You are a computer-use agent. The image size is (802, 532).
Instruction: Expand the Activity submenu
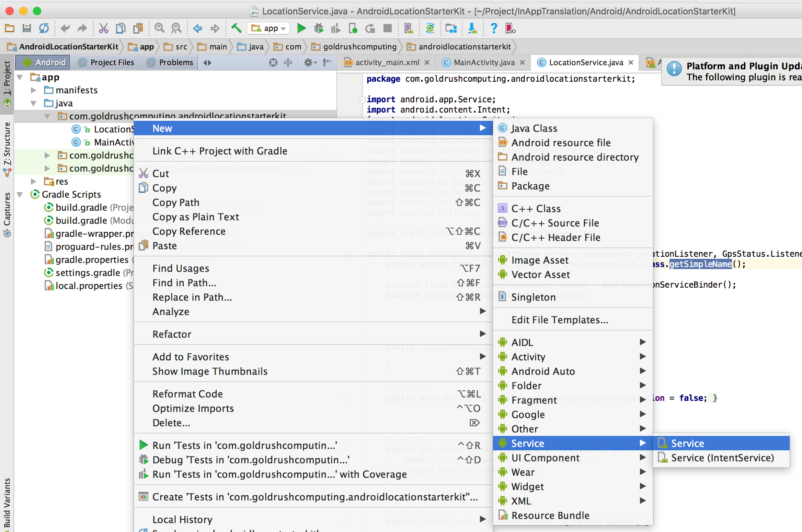click(573, 357)
